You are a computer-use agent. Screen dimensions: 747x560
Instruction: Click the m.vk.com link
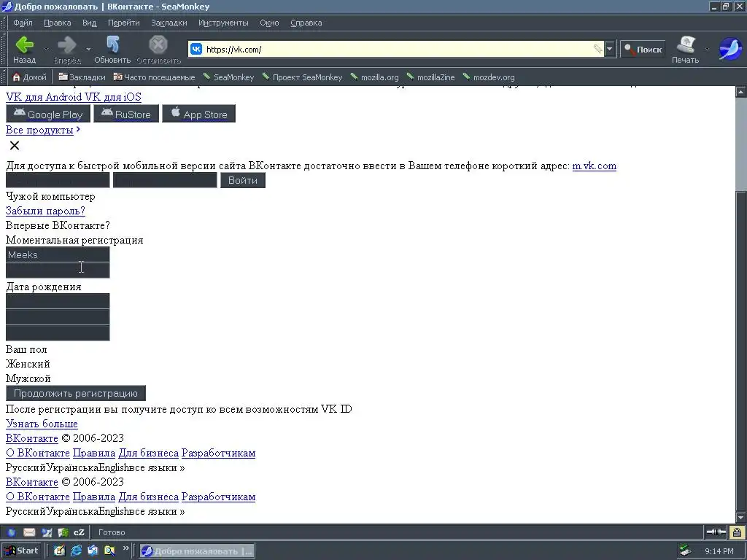coord(594,166)
